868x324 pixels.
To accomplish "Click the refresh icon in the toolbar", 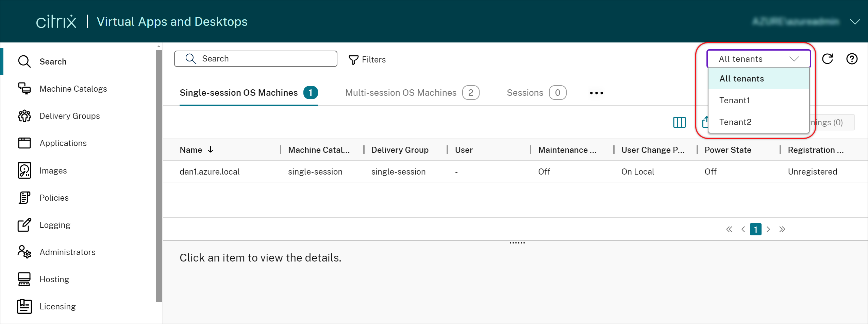I will (827, 59).
